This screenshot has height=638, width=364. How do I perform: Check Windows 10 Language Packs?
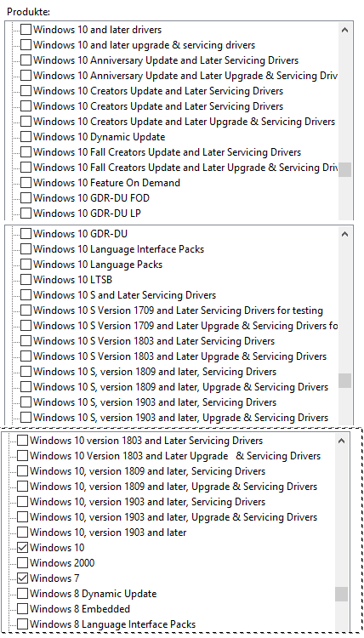click(x=26, y=265)
